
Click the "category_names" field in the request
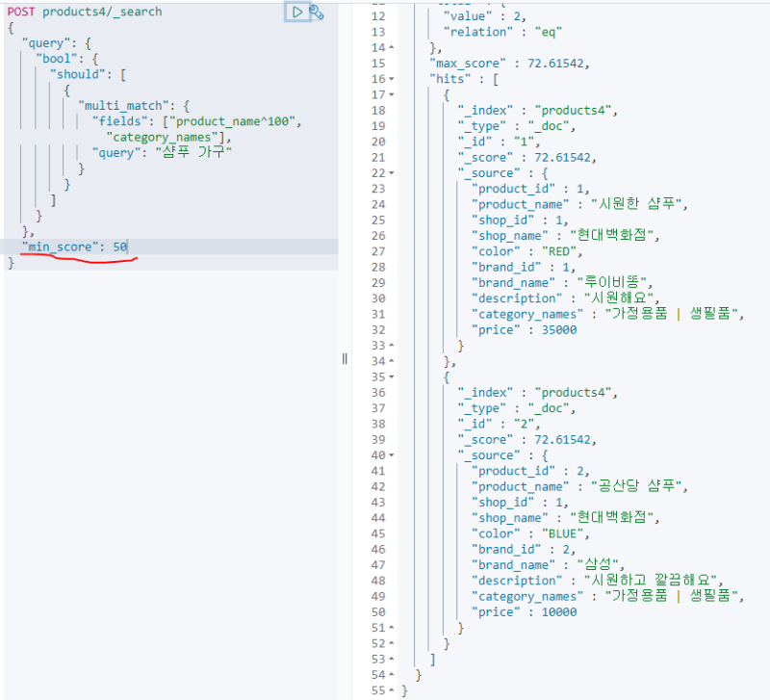(x=162, y=137)
